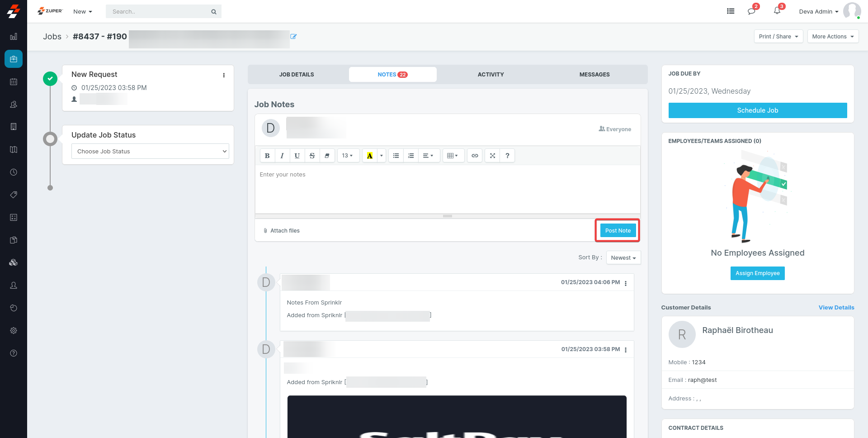Viewport: 868px width, 438px height.
Task: Open the Choose Job Status dropdown
Action: [150, 151]
